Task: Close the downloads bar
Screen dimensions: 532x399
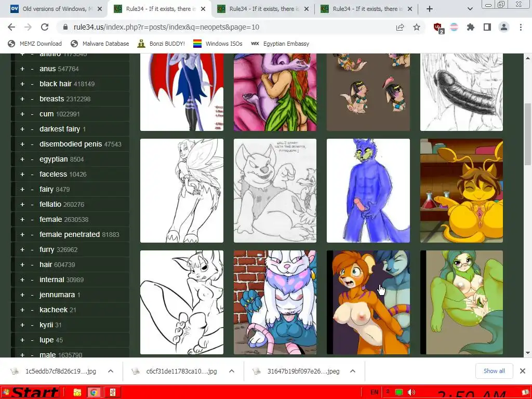Action: click(x=523, y=371)
